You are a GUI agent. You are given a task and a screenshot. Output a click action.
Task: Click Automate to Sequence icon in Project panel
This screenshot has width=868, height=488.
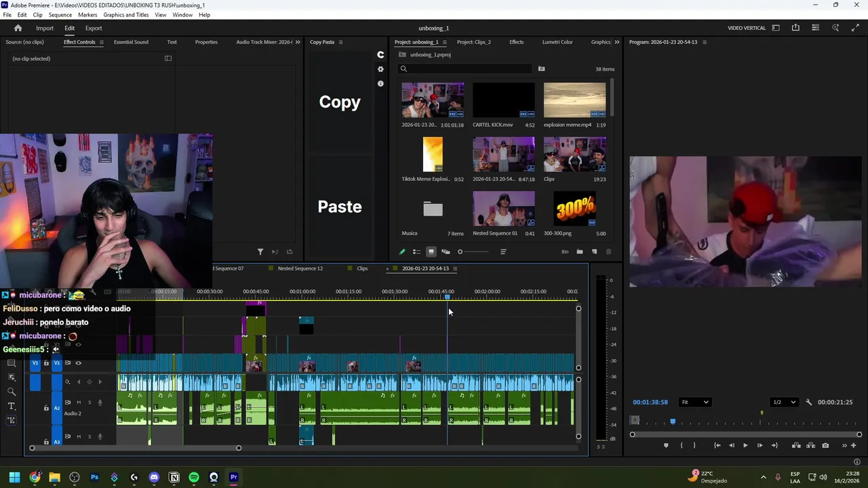pos(565,251)
